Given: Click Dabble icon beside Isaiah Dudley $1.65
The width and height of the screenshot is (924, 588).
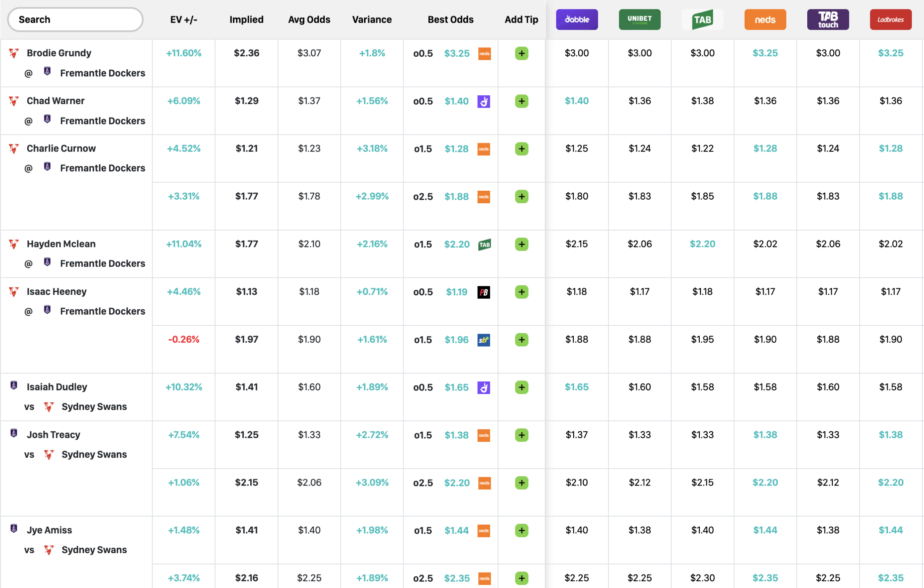Looking at the screenshot, I should tap(484, 387).
